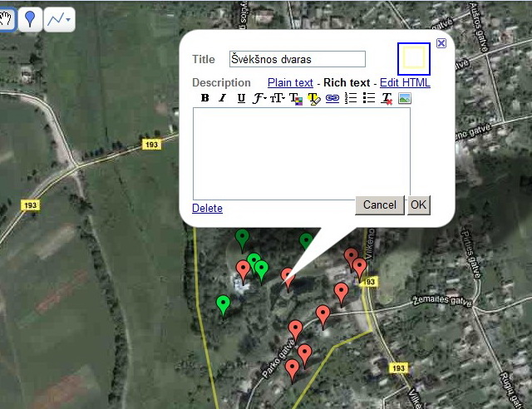
Task: Insert a numbered list
Action: tap(350, 98)
